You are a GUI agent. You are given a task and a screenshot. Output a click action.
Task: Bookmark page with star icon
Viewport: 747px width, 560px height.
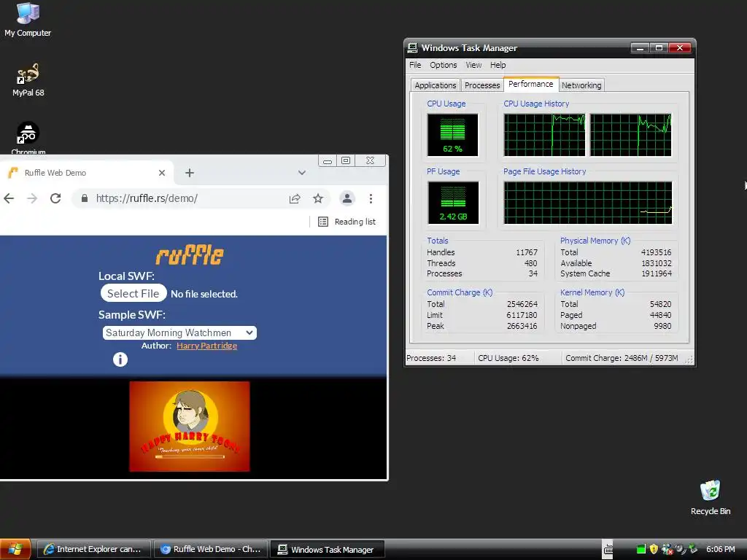coord(318,198)
